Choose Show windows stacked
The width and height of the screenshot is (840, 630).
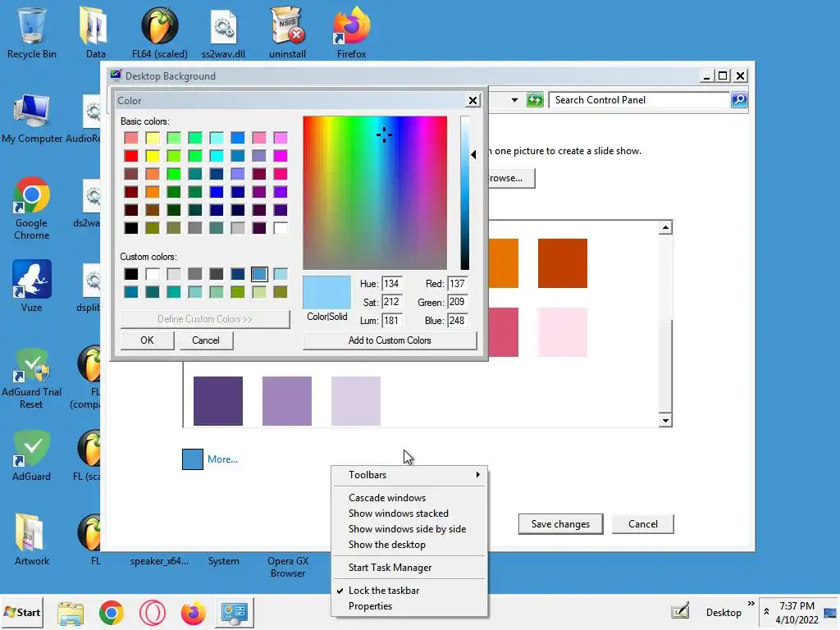(x=409, y=514)
